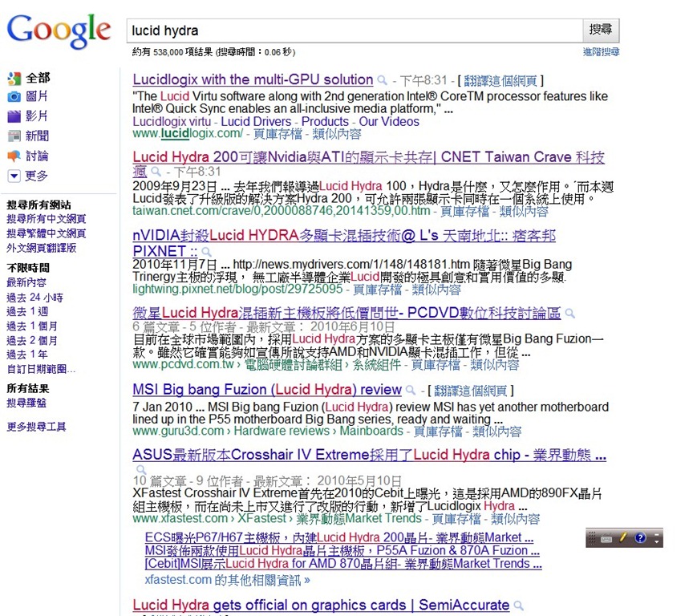697x616 pixels.
Task: Open 微星Lucid Hydra混插新主機板 PCDVD result
Action: point(346,313)
